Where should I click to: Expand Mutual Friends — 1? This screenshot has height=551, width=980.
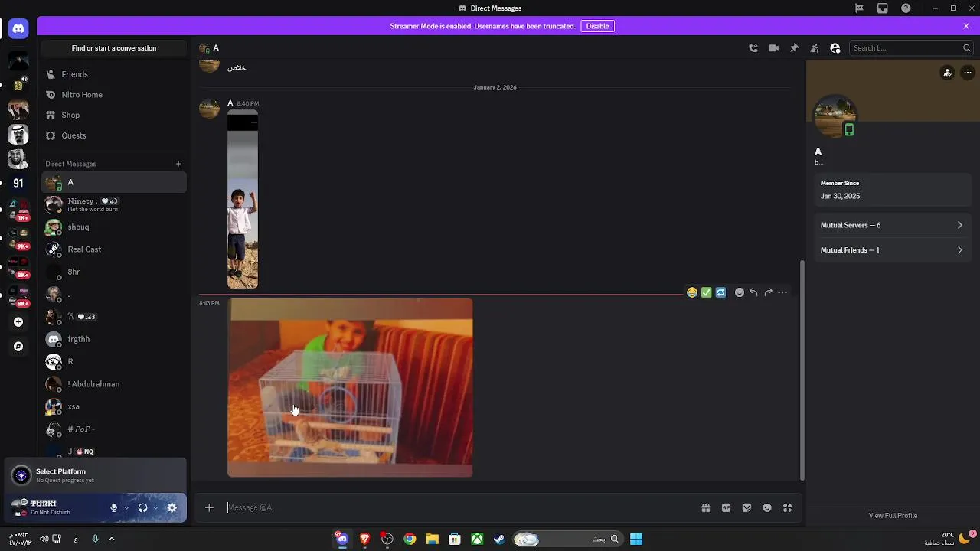[892, 250]
